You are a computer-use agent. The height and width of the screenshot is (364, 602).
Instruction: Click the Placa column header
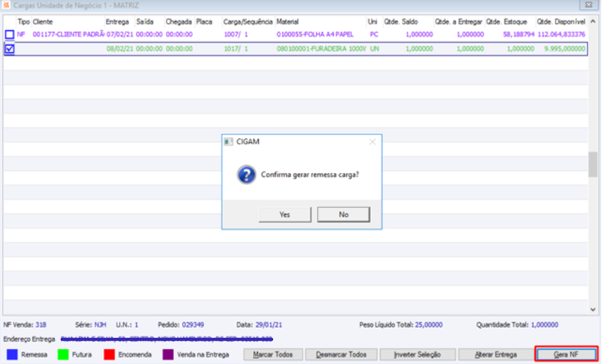[x=204, y=22]
